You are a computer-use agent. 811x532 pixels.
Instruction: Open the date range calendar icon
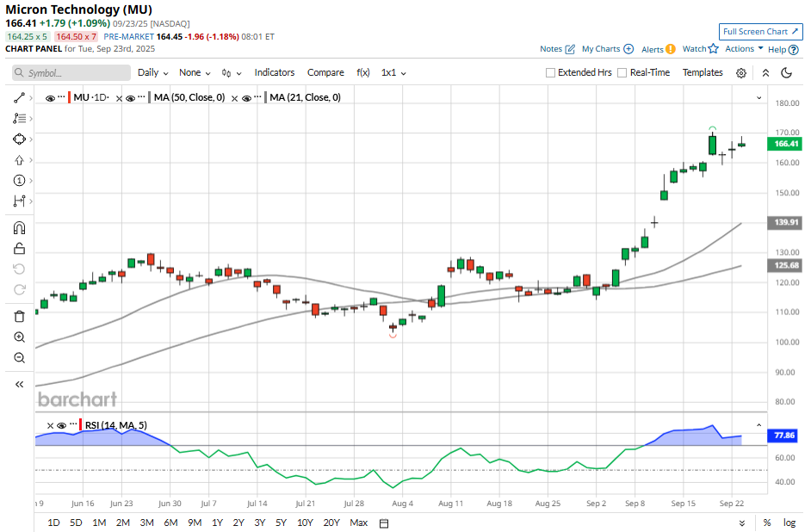pyautogui.click(x=384, y=523)
